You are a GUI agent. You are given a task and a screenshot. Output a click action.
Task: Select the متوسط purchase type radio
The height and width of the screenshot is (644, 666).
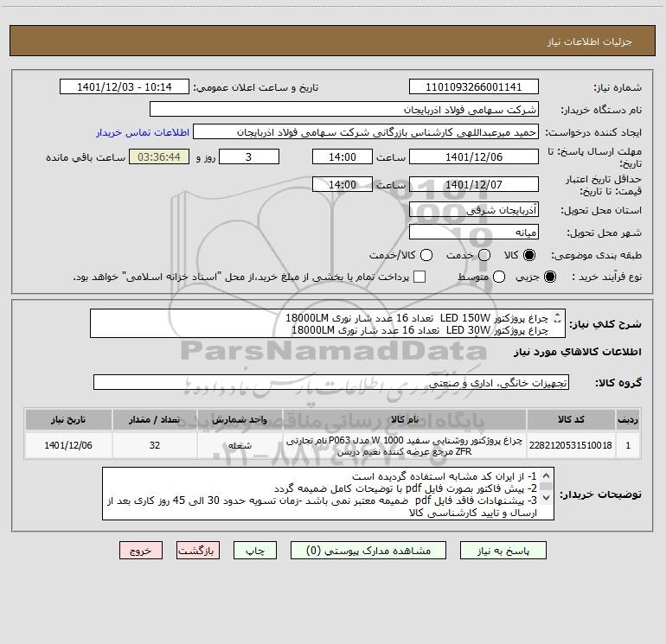point(499,277)
